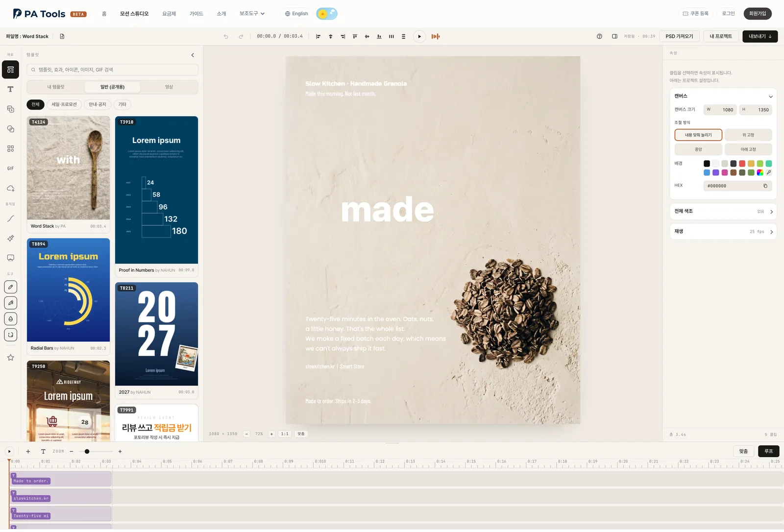Screen dimensions: 784x532
Task: Select the Text tool in the sidebar
Action: 10,89
